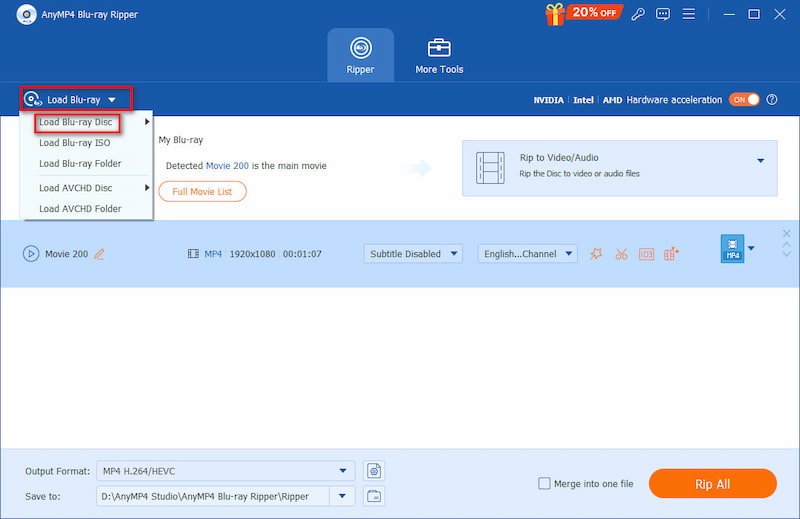Open the English audio channel dropdown

[527, 254]
